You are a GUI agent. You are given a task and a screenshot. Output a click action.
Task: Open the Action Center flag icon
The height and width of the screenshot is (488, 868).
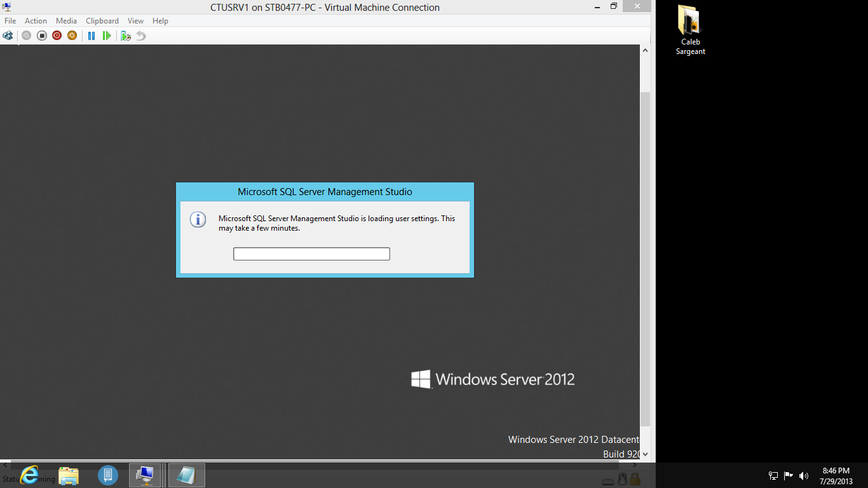[x=789, y=475]
